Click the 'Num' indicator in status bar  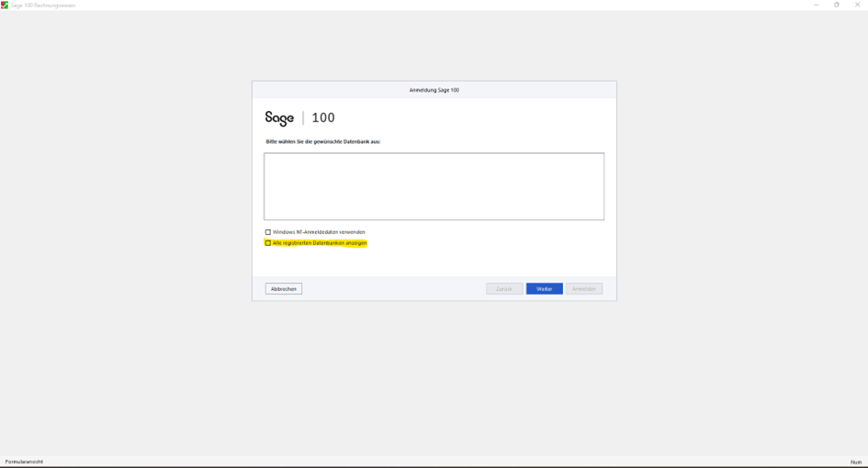[x=856, y=462]
